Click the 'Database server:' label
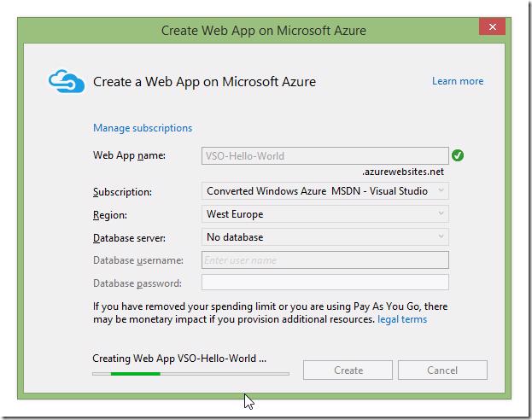The width and height of the screenshot is (532, 420). [129, 238]
